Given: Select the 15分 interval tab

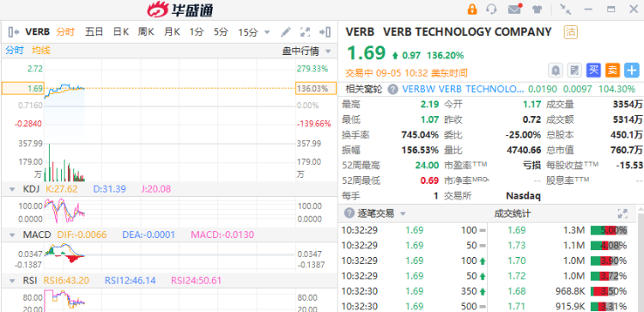Looking at the screenshot, I should click(247, 32).
